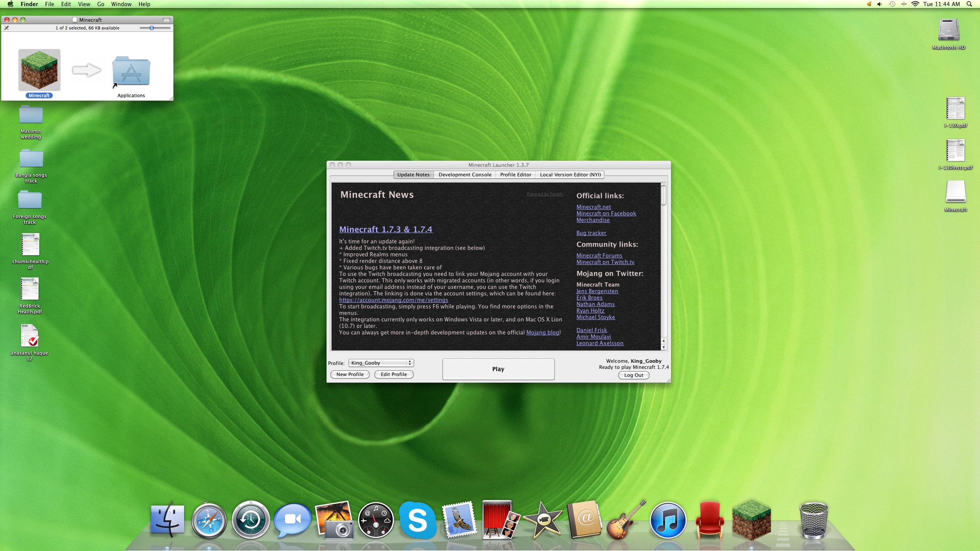
Task: Click the GarageBand guitar dock icon
Action: pyautogui.click(x=626, y=520)
